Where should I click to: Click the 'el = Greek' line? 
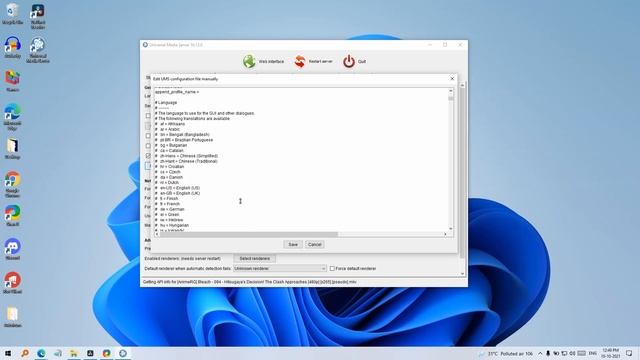click(x=167, y=214)
